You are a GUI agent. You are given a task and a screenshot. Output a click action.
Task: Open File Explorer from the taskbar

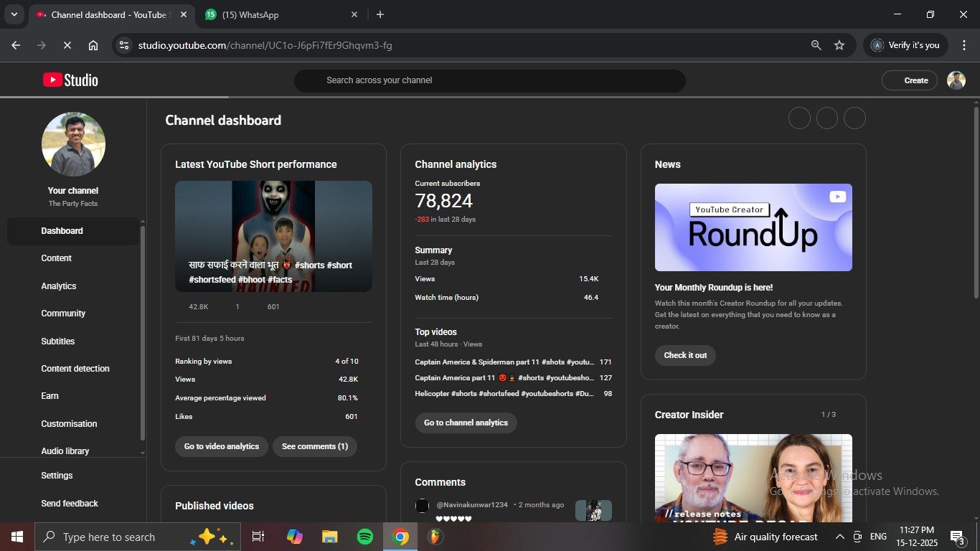329,537
